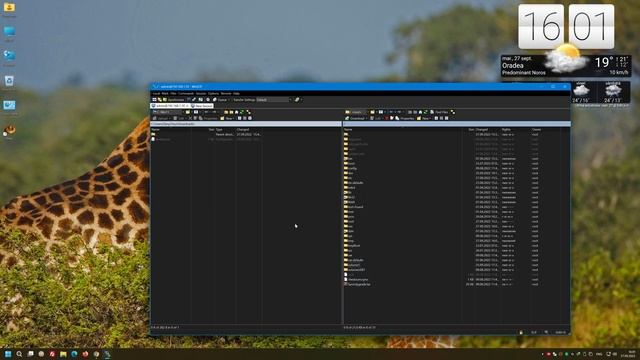Image resolution: width=640 pixels, height=360 pixels.
Task: Open the New Session tab
Action: point(202,106)
